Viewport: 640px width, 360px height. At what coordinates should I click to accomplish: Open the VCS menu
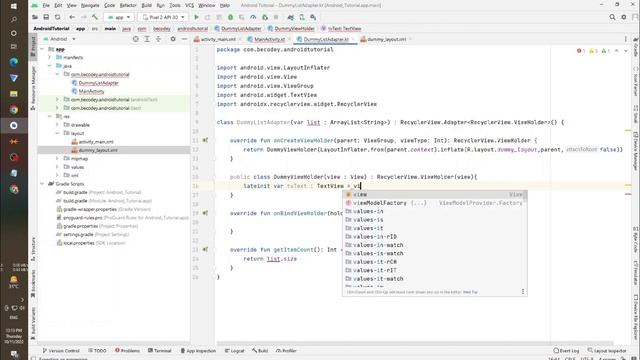(x=189, y=5)
